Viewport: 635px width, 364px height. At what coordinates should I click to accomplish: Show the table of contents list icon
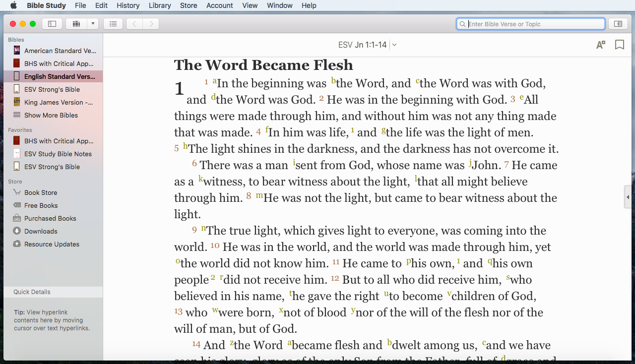pos(113,24)
